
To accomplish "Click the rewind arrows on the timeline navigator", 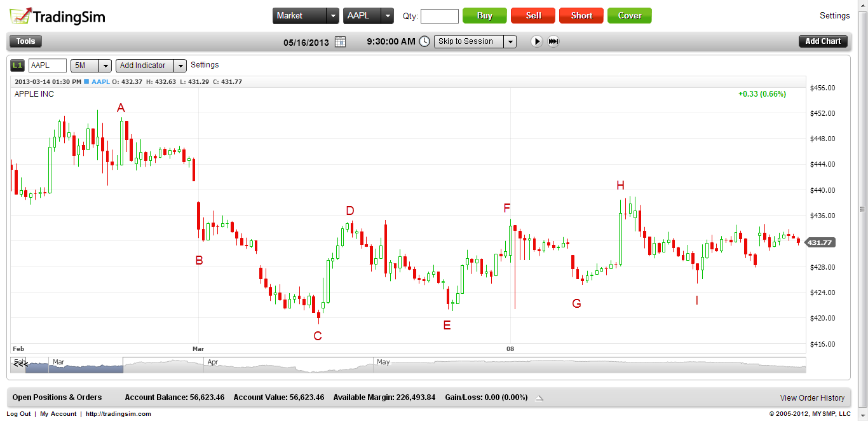I will tap(20, 364).
